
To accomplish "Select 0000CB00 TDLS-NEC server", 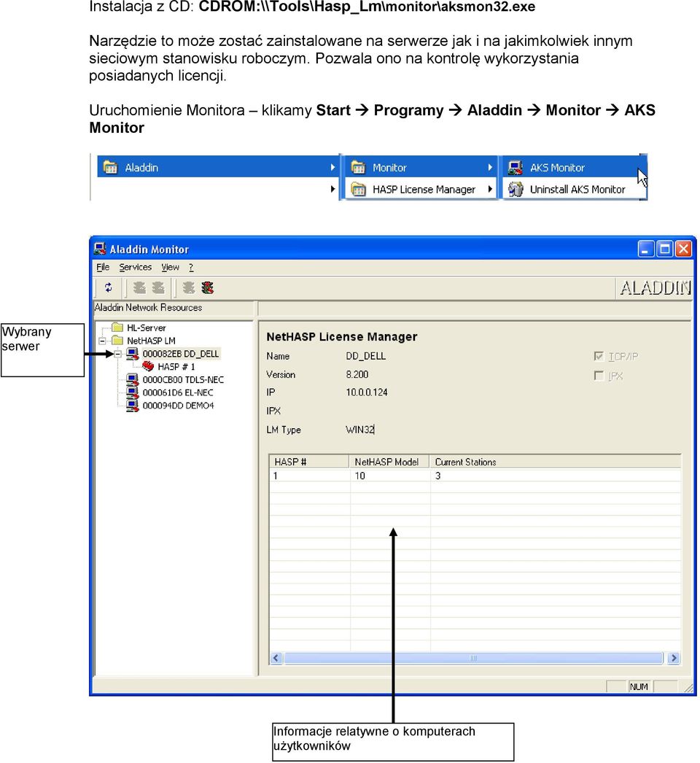I will pos(183,379).
